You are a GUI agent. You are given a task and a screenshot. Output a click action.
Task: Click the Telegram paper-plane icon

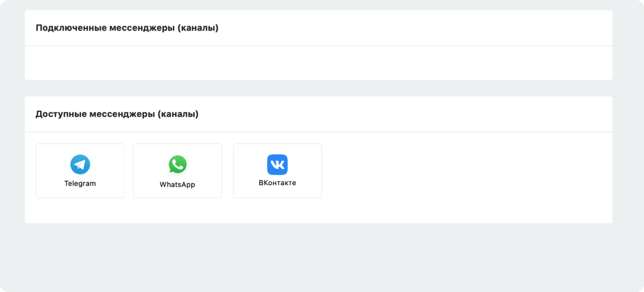[x=80, y=165]
